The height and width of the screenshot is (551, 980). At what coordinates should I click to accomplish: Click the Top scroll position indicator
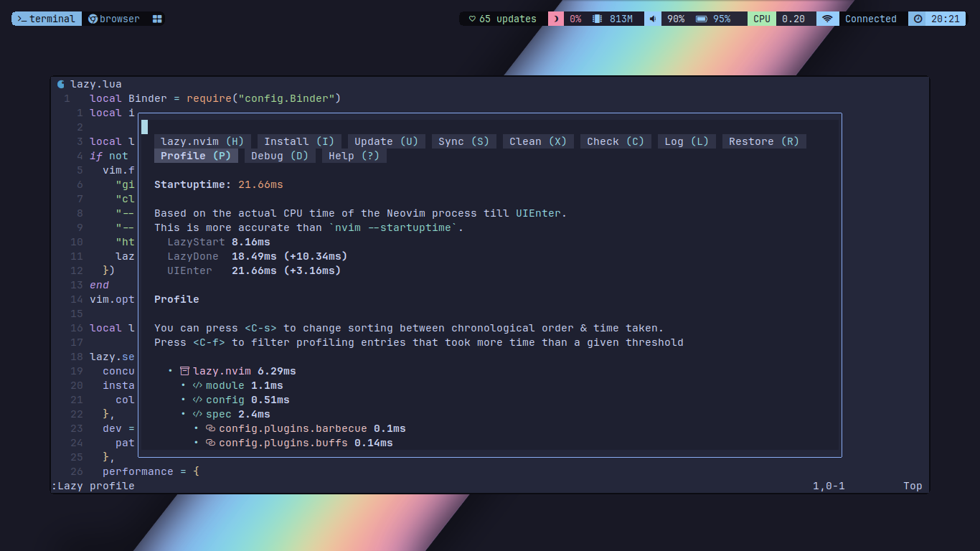click(913, 486)
